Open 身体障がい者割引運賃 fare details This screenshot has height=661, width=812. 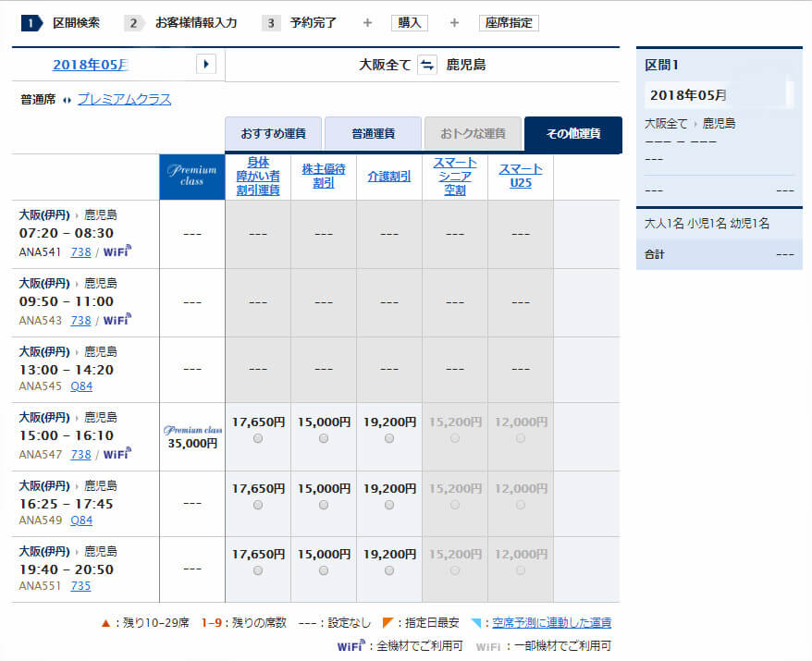coord(258,176)
